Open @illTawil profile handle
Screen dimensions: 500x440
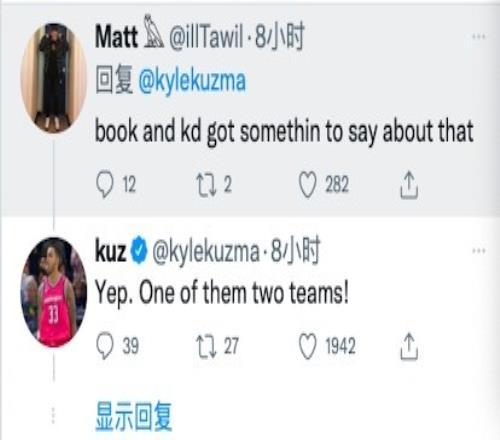coord(206,36)
